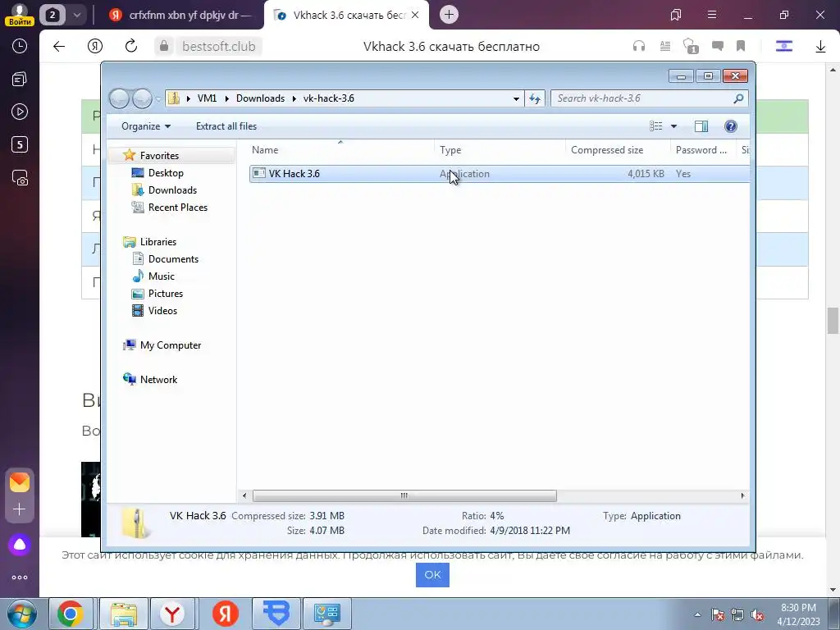Open Explorer help question mark icon

coord(731,126)
